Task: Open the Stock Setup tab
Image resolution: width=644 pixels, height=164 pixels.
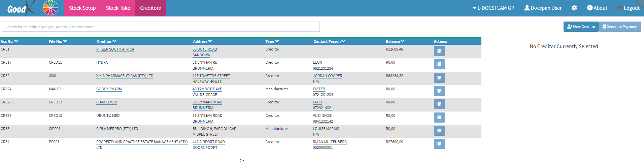Action: 82,8
